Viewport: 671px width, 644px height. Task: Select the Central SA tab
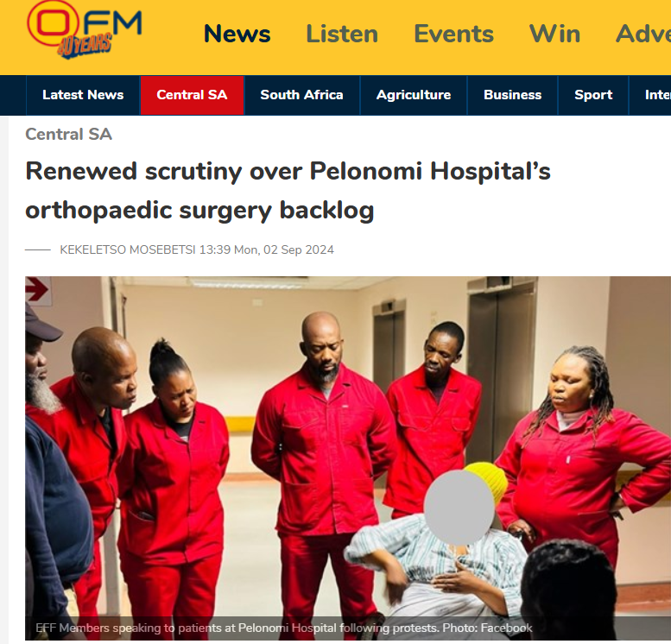[192, 95]
